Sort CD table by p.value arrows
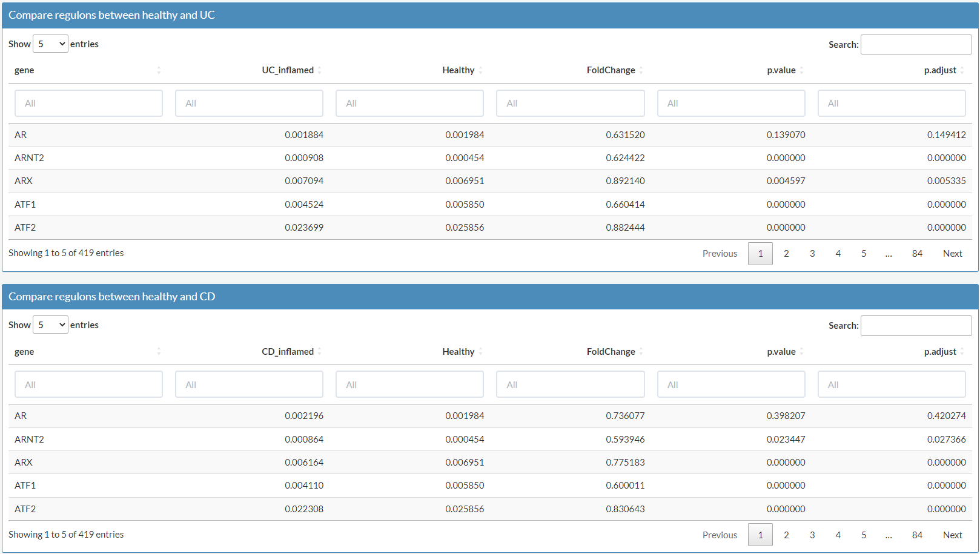This screenshot has width=980, height=554. pyautogui.click(x=801, y=352)
